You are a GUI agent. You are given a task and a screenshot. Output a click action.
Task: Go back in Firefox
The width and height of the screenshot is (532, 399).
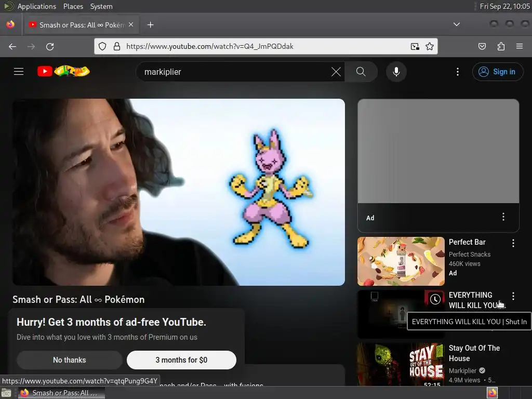[x=12, y=46]
